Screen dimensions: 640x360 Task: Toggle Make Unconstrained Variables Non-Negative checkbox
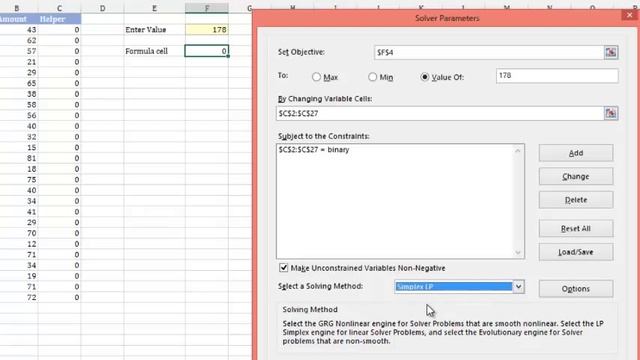click(x=283, y=268)
